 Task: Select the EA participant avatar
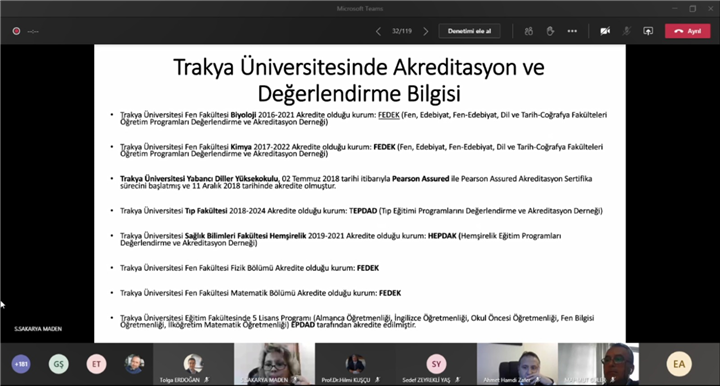[679, 364]
